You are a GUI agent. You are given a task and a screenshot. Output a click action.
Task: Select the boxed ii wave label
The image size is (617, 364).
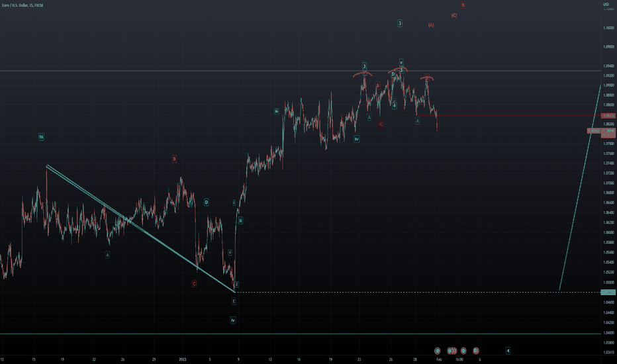(240, 220)
